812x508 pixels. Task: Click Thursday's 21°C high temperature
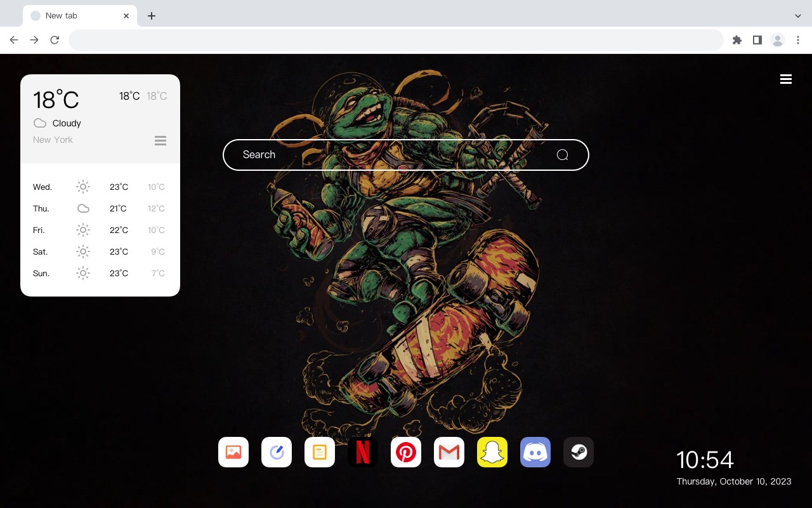(x=118, y=208)
